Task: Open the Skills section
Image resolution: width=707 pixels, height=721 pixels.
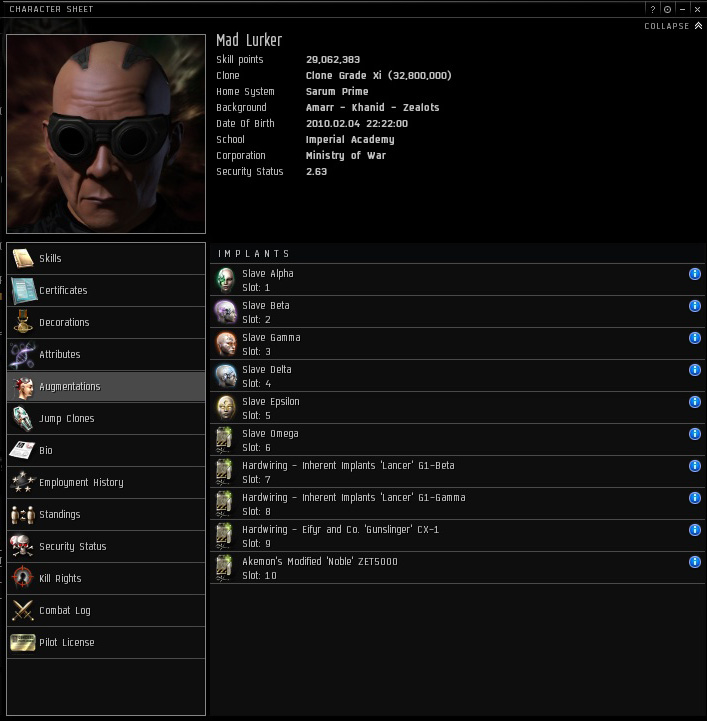Action: pyautogui.click(x=106, y=258)
